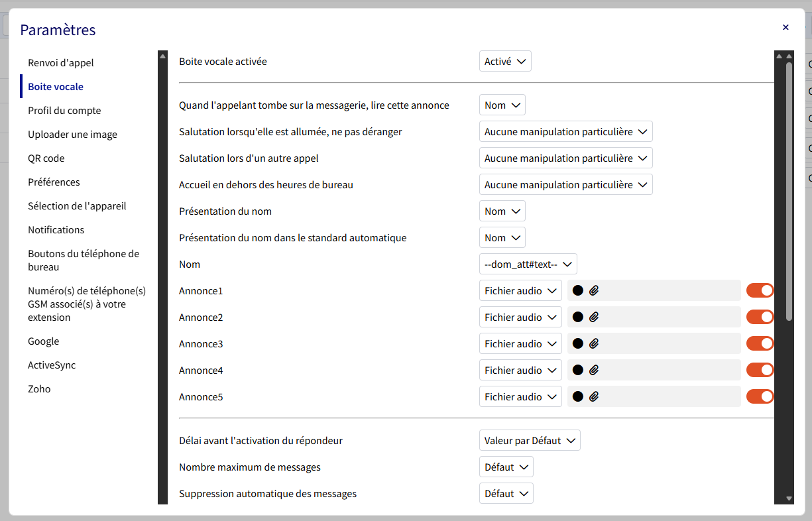Open the Annonce2 Fichier audio dropdown
The image size is (812, 521).
click(x=520, y=317)
